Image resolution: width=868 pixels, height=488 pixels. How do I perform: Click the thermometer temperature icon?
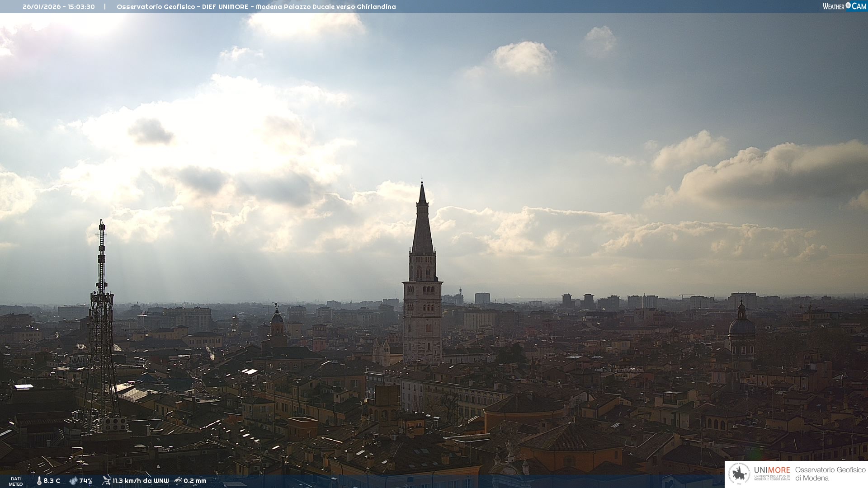coord(39,481)
